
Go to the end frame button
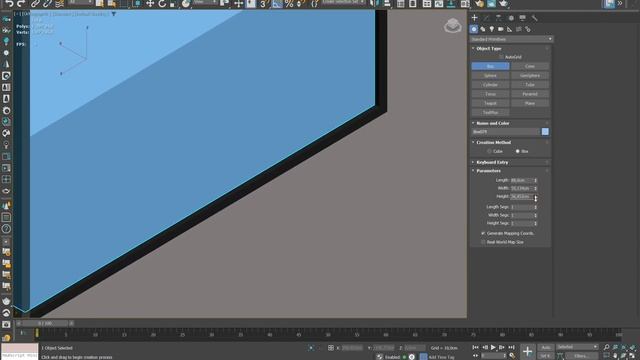[x=511, y=347]
